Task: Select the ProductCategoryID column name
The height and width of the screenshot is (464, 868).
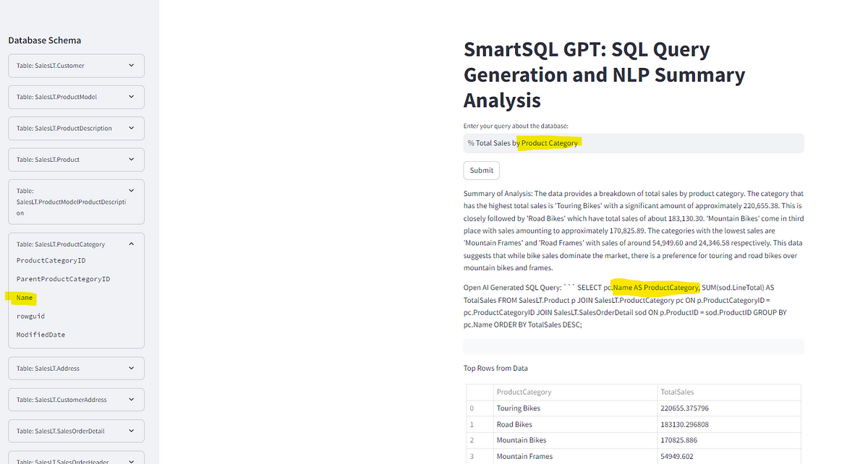Action: pos(51,260)
